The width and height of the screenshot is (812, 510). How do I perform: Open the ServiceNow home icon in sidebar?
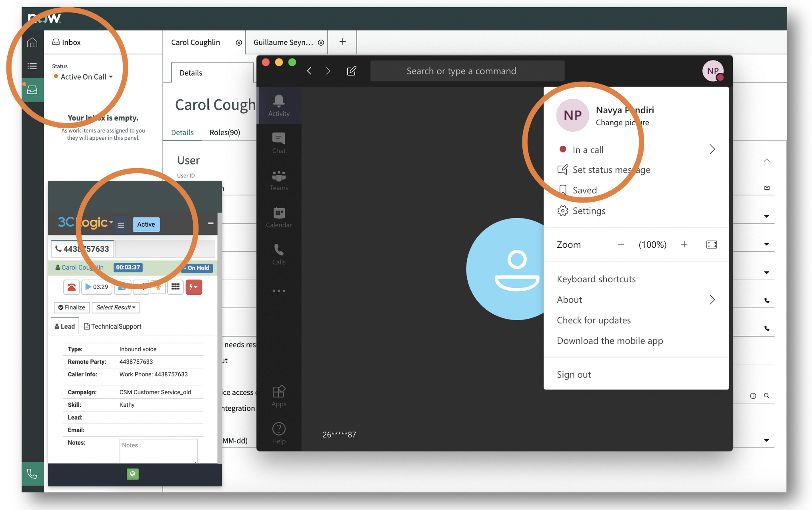pyautogui.click(x=32, y=42)
